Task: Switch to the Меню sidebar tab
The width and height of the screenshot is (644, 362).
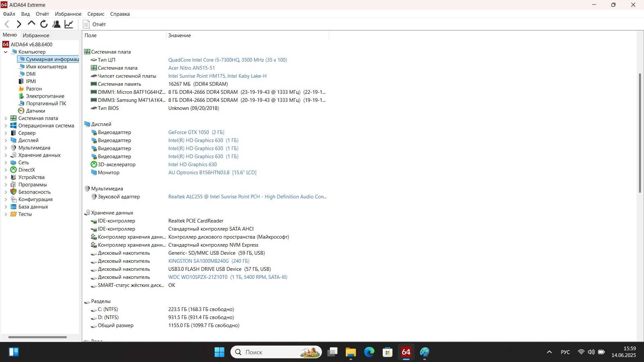Action: [x=10, y=35]
